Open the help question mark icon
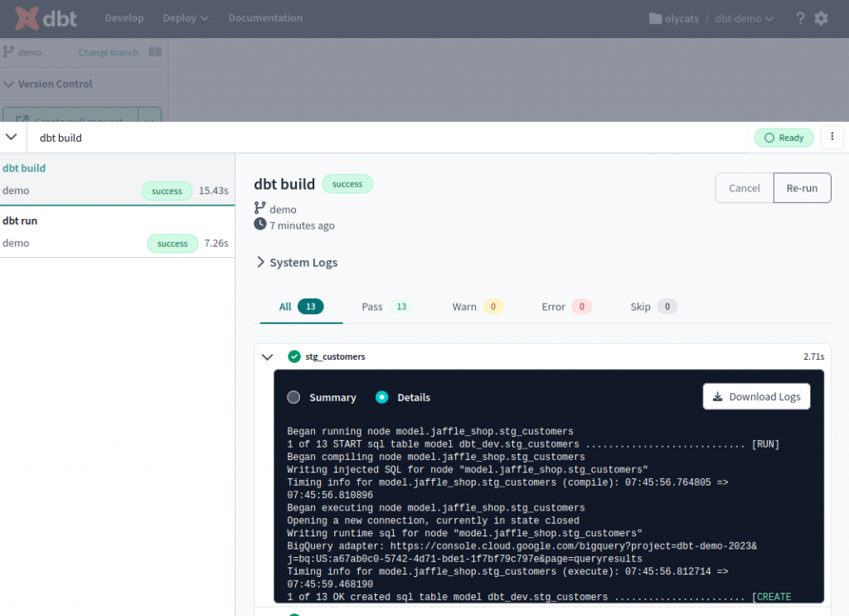The width and height of the screenshot is (849, 616). [x=800, y=18]
